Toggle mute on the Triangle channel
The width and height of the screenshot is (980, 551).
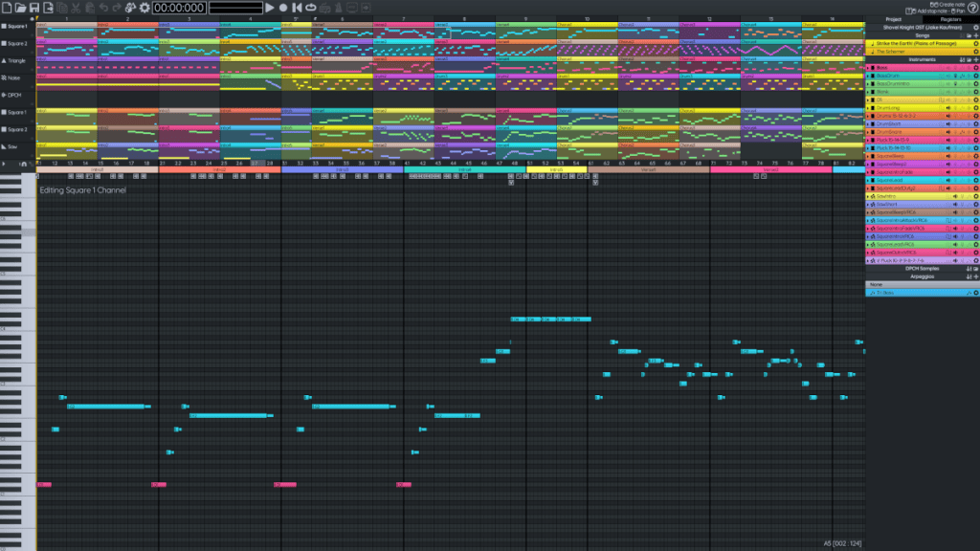[4, 60]
